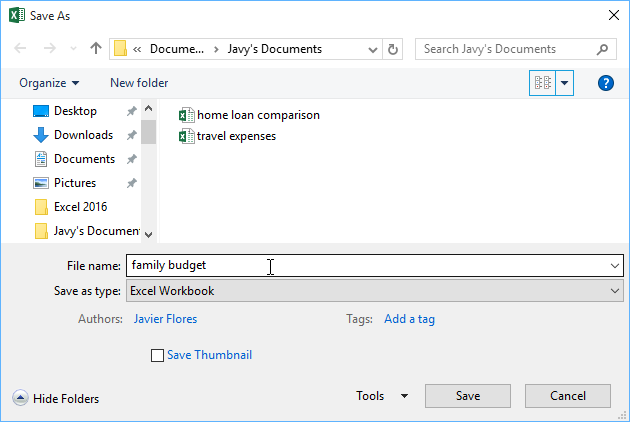This screenshot has height=422, width=630.
Task: Expand the Save as type dropdown
Action: click(x=615, y=291)
